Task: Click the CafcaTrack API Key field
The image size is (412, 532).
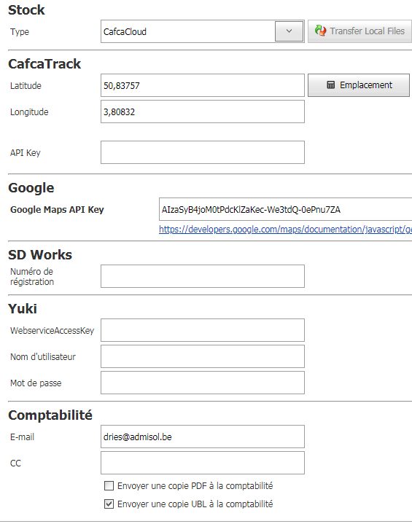Action: [x=202, y=152]
